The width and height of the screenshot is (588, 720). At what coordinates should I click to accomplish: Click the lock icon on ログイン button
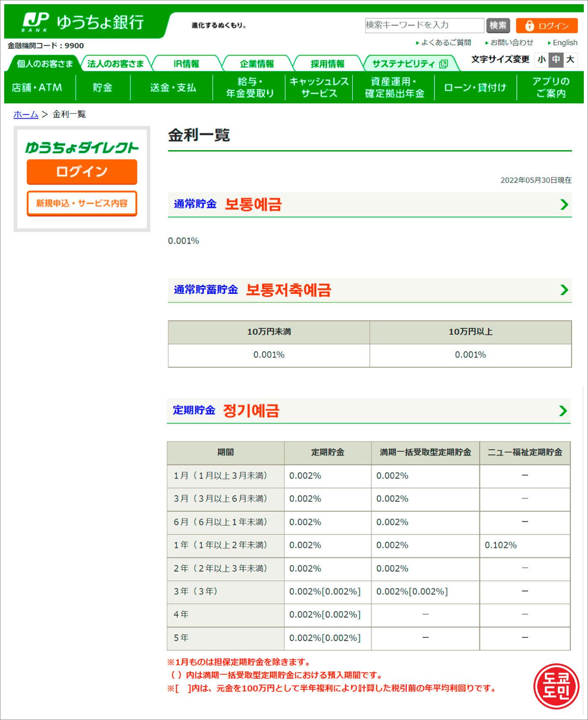pos(530,26)
